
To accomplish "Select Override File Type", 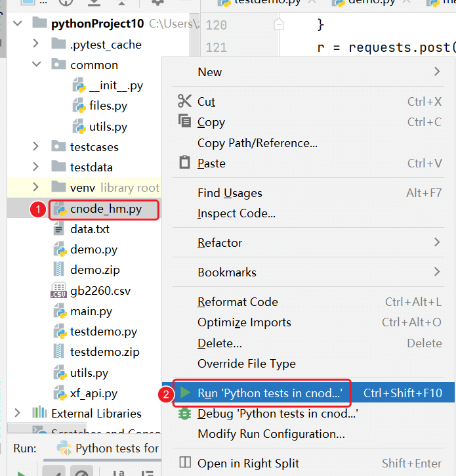I will [308, 363].
